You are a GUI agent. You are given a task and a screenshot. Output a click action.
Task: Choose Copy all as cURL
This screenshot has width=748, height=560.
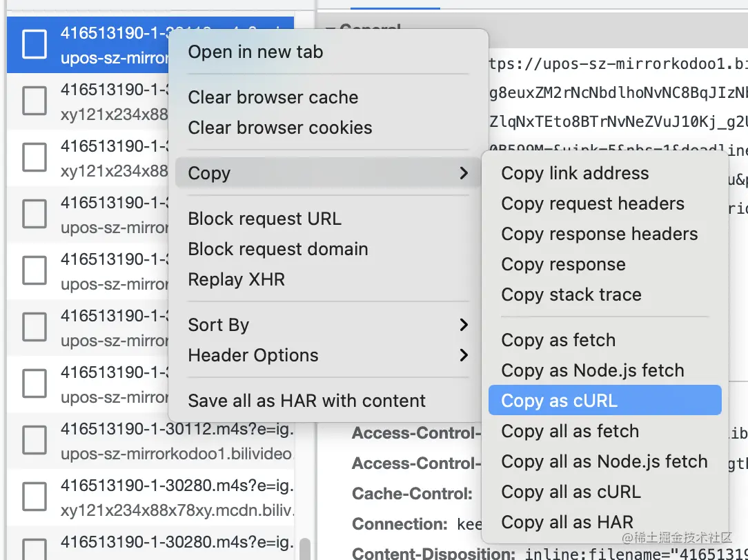(x=571, y=492)
